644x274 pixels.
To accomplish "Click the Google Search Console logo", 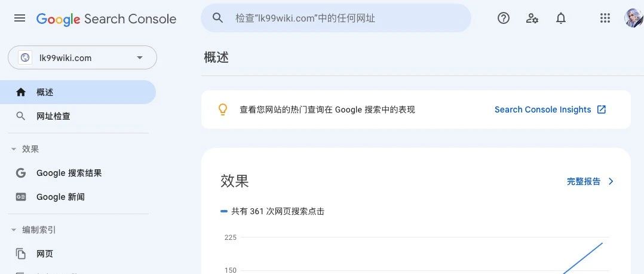I will tap(106, 19).
